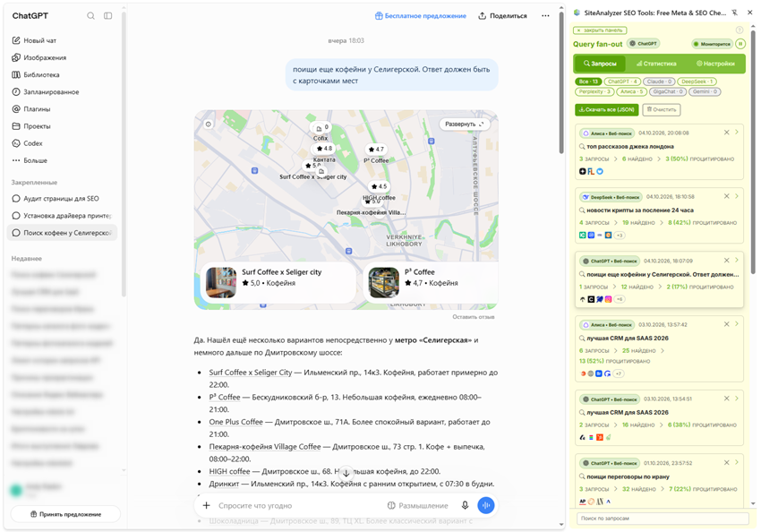
Task: Expand the Алиса лучшая CRM card chevron
Action: coord(737,323)
